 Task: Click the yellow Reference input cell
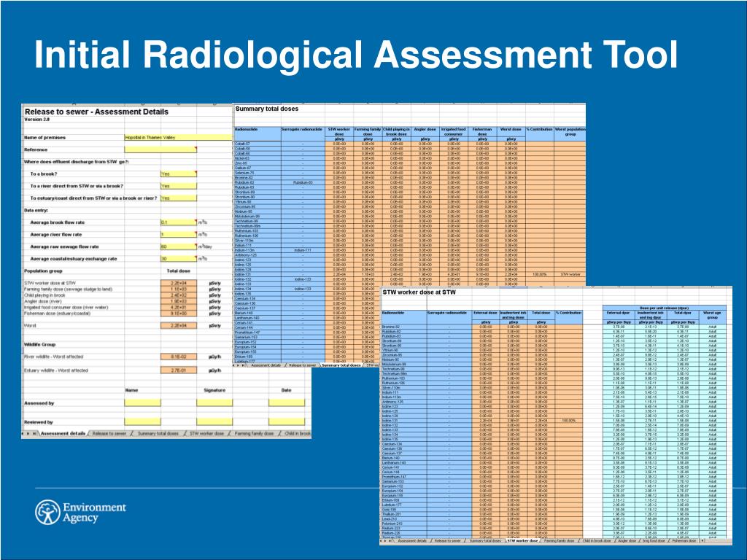coord(160,149)
